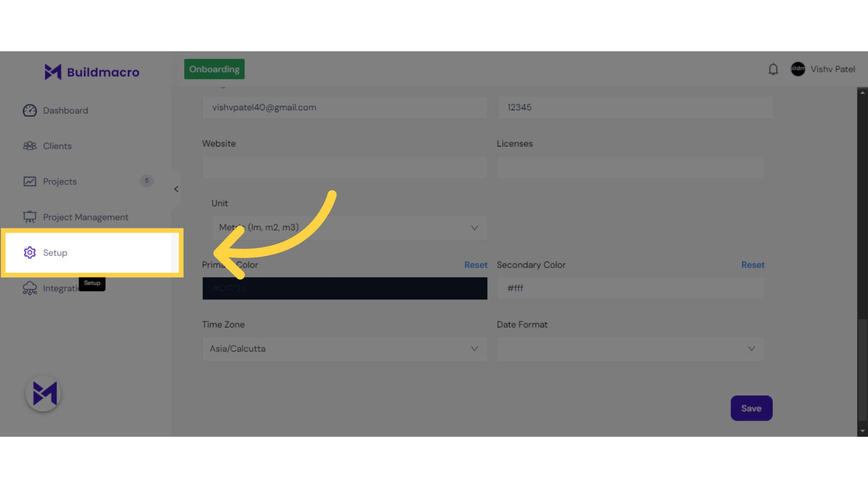Click the scrollbar up arrow
Viewport: 868px width, 488px height.
tap(863, 93)
